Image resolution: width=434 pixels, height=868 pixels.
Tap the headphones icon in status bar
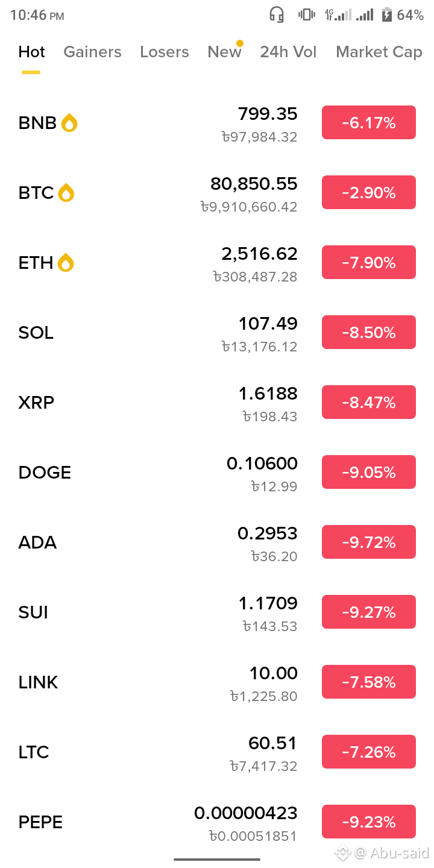point(277,15)
